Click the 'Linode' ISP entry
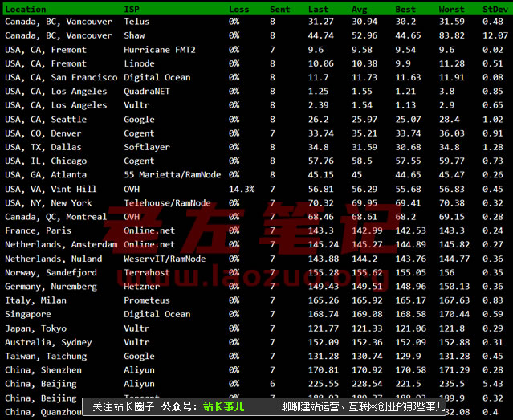This screenshot has width=513, height=420. coord(139,63)
